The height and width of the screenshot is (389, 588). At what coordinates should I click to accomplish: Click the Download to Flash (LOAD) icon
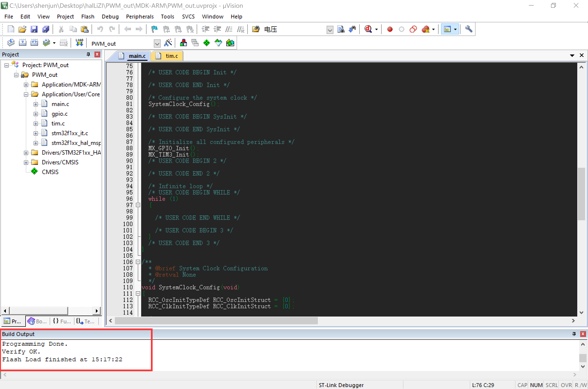79,43
